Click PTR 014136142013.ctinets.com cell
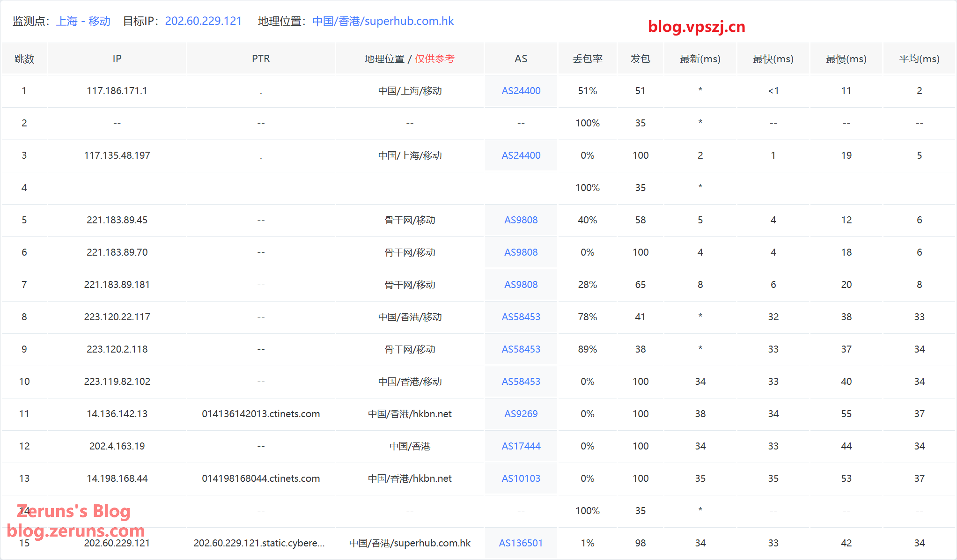957x560 pixels. [261, 414]
